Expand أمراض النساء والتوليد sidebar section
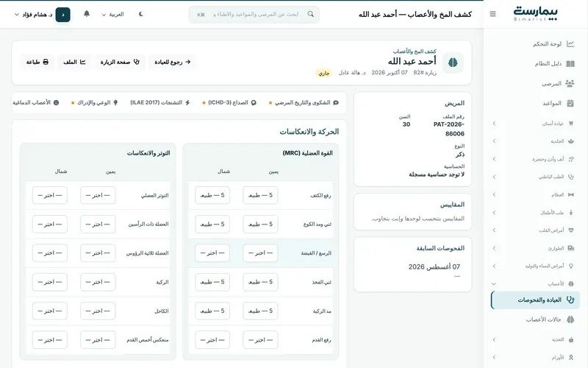588x368 pixels. tap(535, 266)
